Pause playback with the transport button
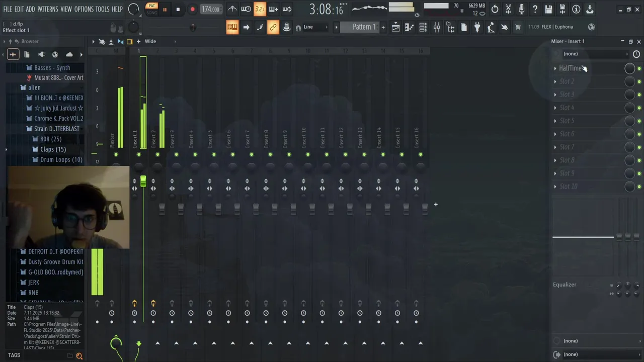The image size is (644, 362). (x=165, y=10)
